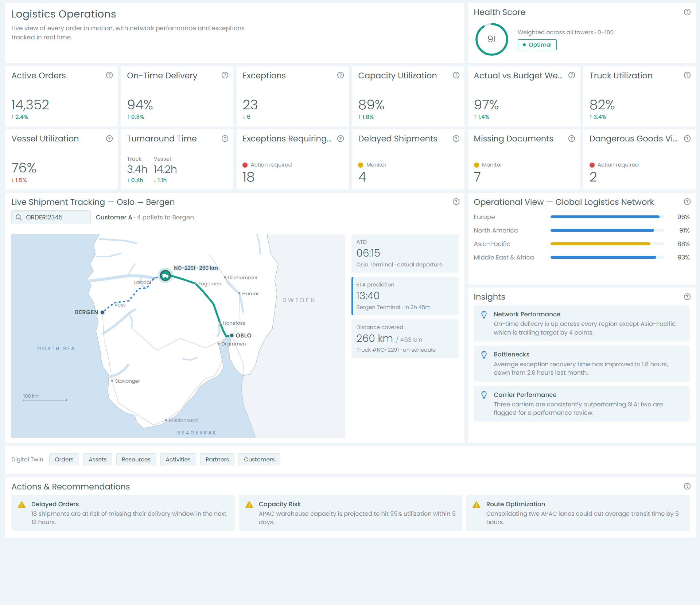Open the Network Performance insight
The height and width of the screenshot is (605, 700).
click(x=582, y=323)
